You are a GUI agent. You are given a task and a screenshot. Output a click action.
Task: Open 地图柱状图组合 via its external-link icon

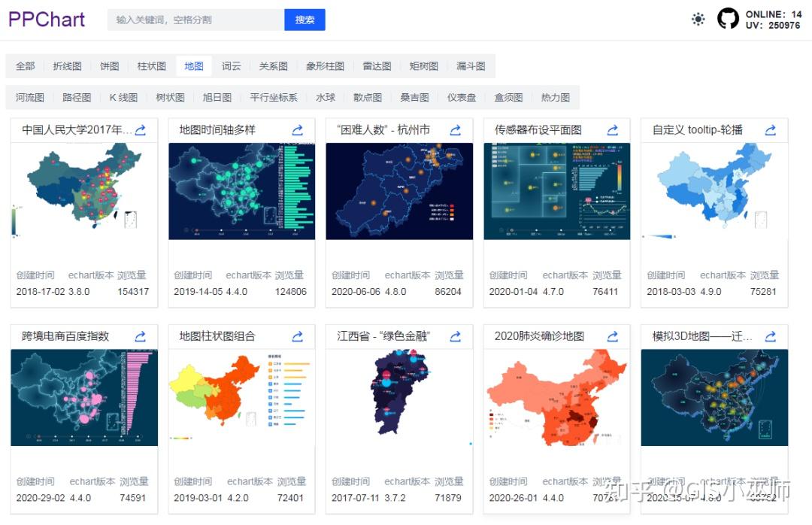coord(298,336)
